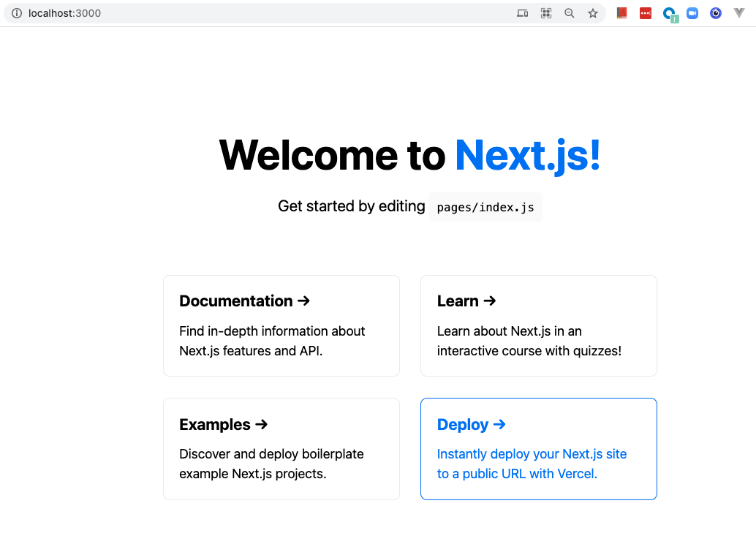Open the Examples card
756x536 pixels.
(x=281, y=449)
